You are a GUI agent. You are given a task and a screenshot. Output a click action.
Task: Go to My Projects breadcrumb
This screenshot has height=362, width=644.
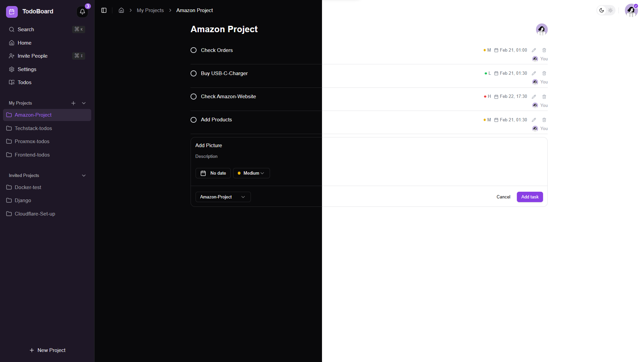coord(150,10)
